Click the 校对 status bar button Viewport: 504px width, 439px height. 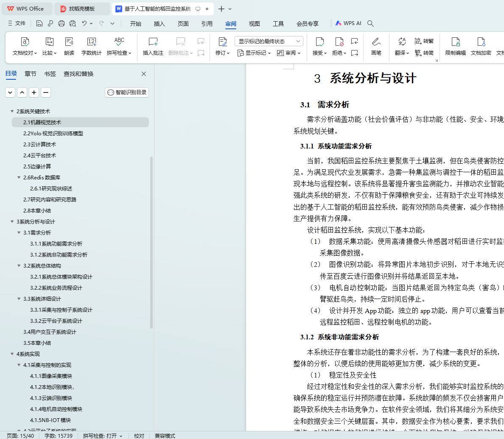pyautogui.click(x=139, y=436)
